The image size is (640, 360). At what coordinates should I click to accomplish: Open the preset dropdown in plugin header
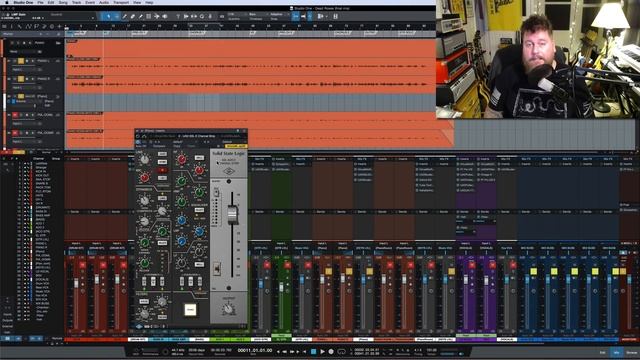[184, 142]
